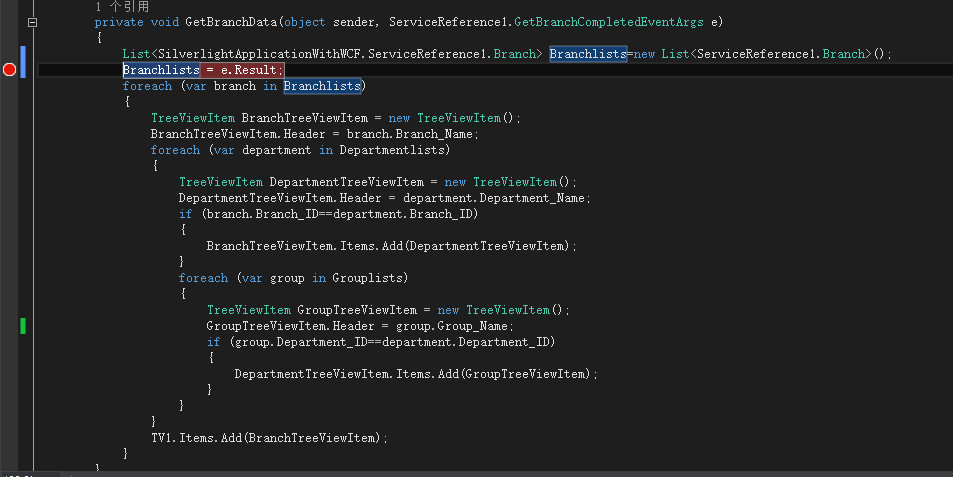Collapse the GetBranchData method outline
Screen dimensions: 953x477
(32, 22)
